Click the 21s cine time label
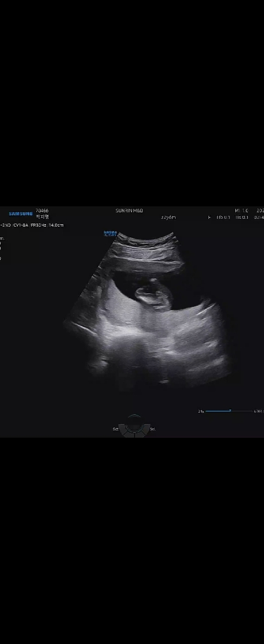264x644 pixels. point(201,411)
